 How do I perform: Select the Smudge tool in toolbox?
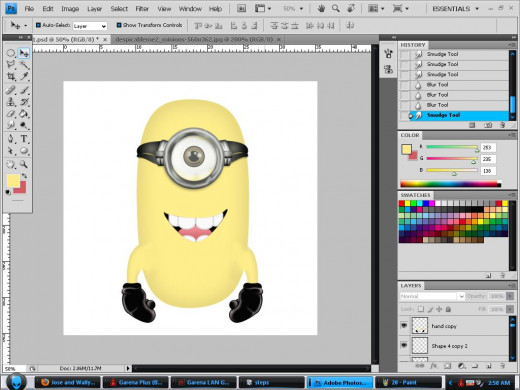click(11, 125)
